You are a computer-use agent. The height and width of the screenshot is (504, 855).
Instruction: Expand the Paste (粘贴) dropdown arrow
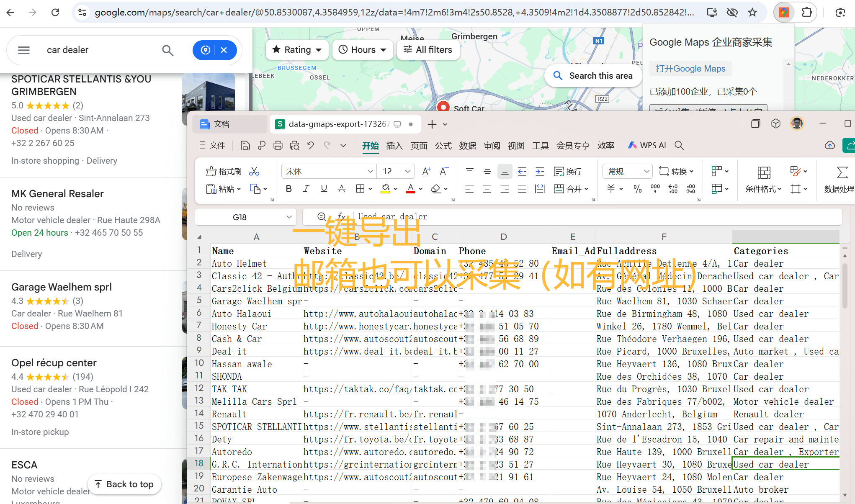[x=239, y=189]
